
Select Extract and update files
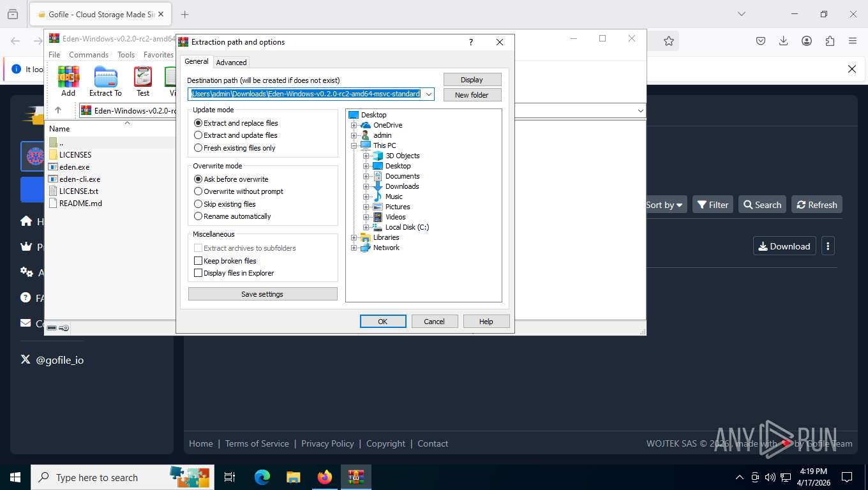[236, 135]
